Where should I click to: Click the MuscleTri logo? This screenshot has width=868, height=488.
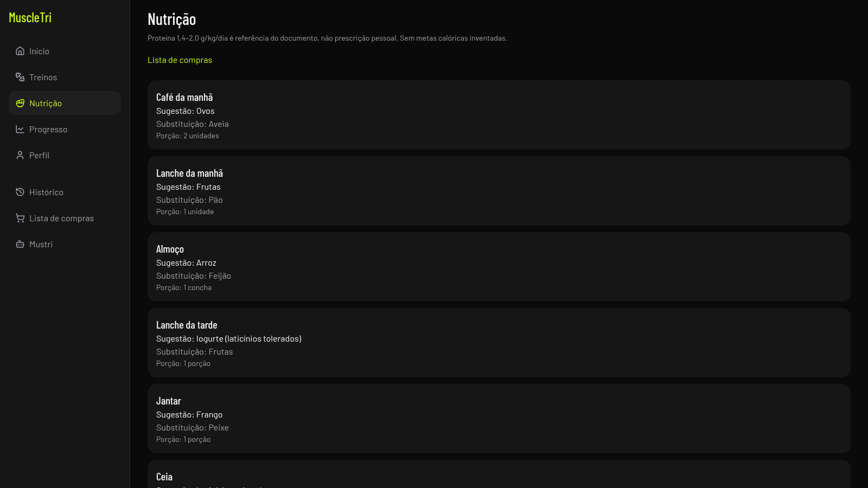[30, 17]
